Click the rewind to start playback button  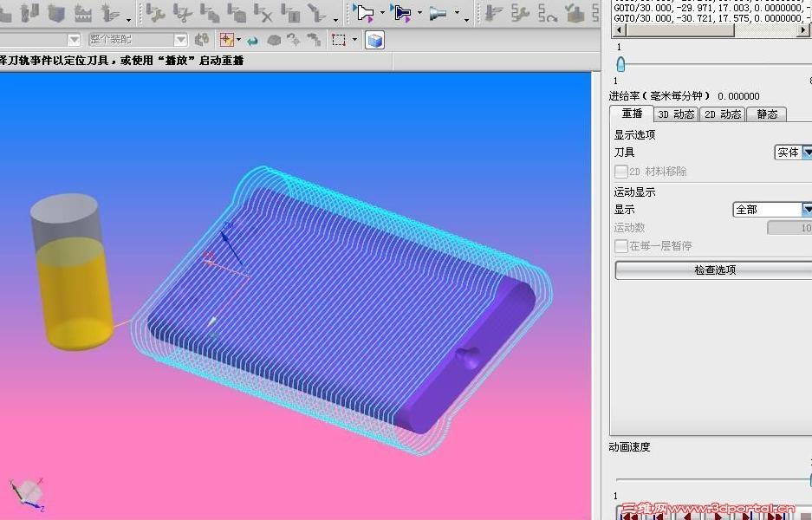tap(630, 515)
